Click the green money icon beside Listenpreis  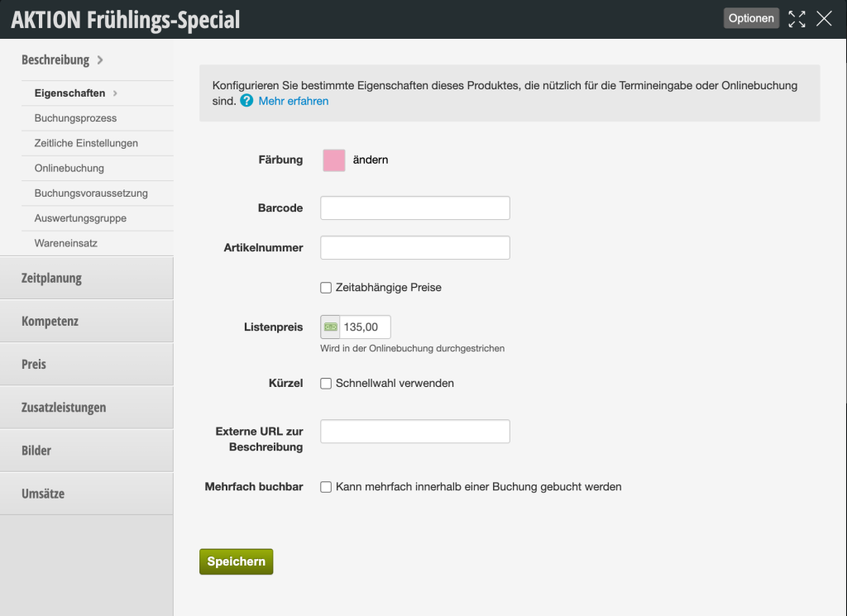coord(330,327)
